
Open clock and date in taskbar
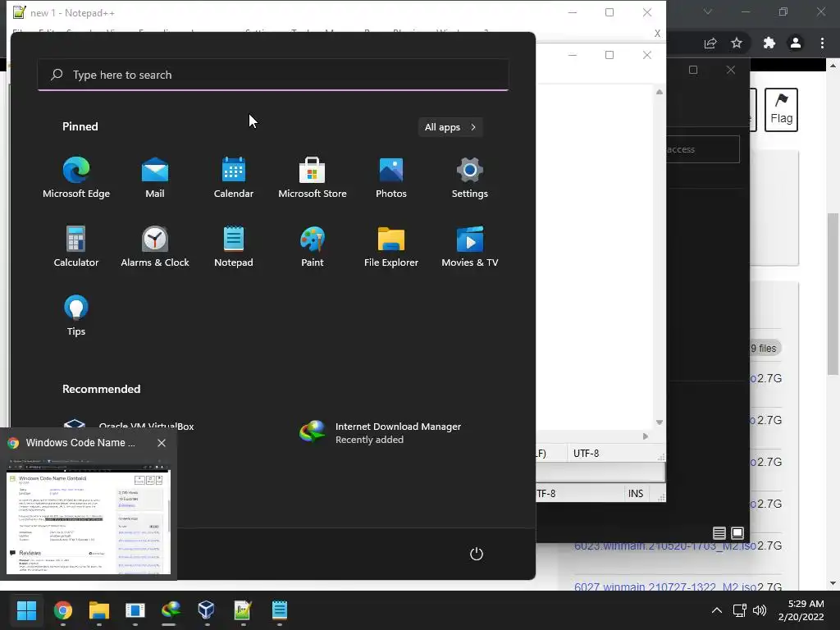(801, 610)
